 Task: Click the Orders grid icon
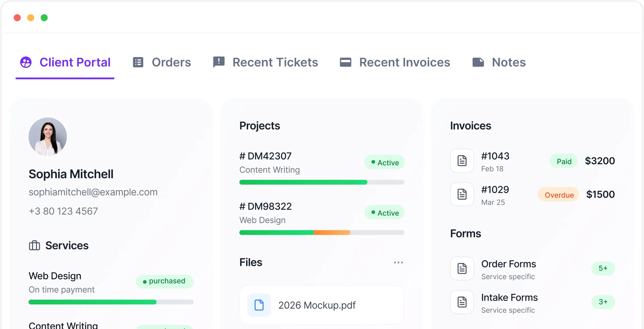[x=138, y=62]
